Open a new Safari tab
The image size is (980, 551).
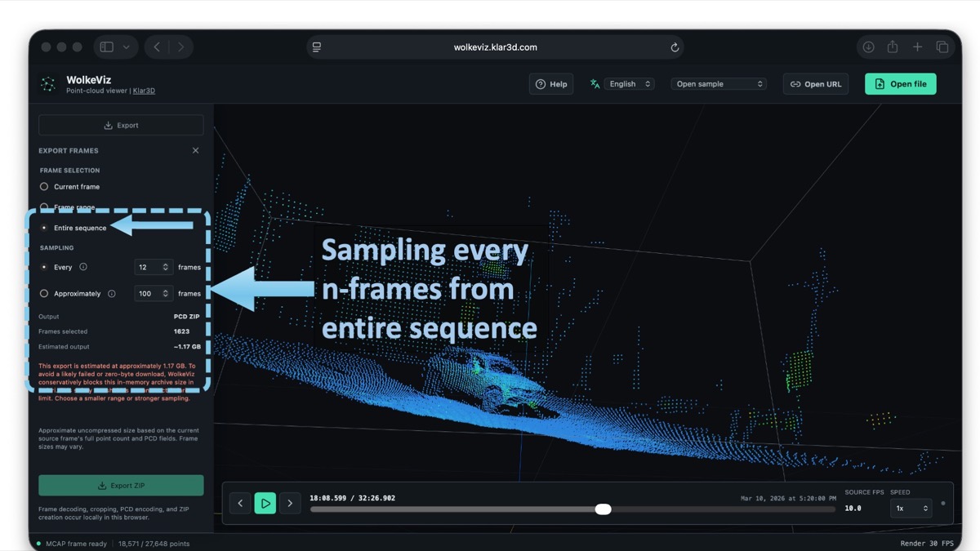point(917,47)
